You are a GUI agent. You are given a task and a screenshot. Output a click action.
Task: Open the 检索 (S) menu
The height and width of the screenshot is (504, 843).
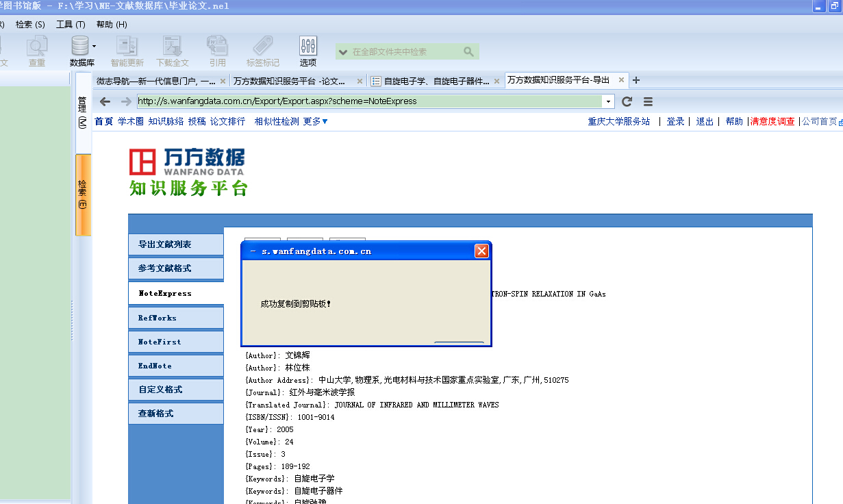click(30, 25)
